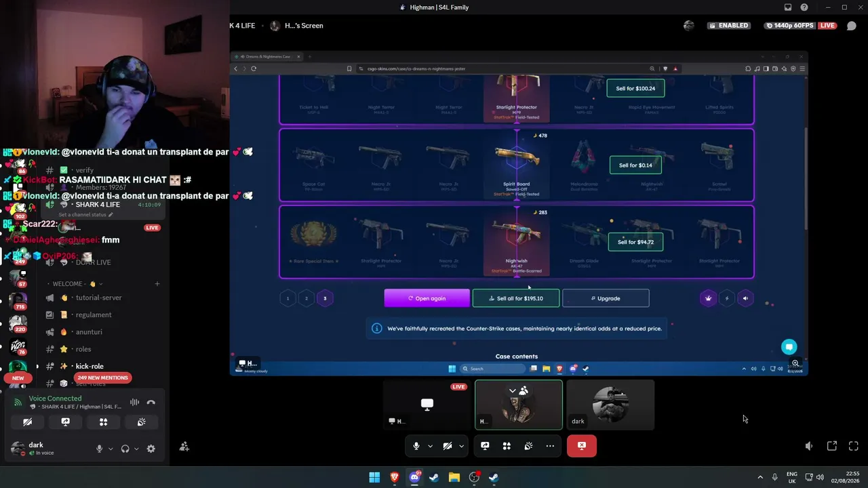868x488 pixels.
Task: Expand microphone options in call control bar
Action: [x=430, y=446]
